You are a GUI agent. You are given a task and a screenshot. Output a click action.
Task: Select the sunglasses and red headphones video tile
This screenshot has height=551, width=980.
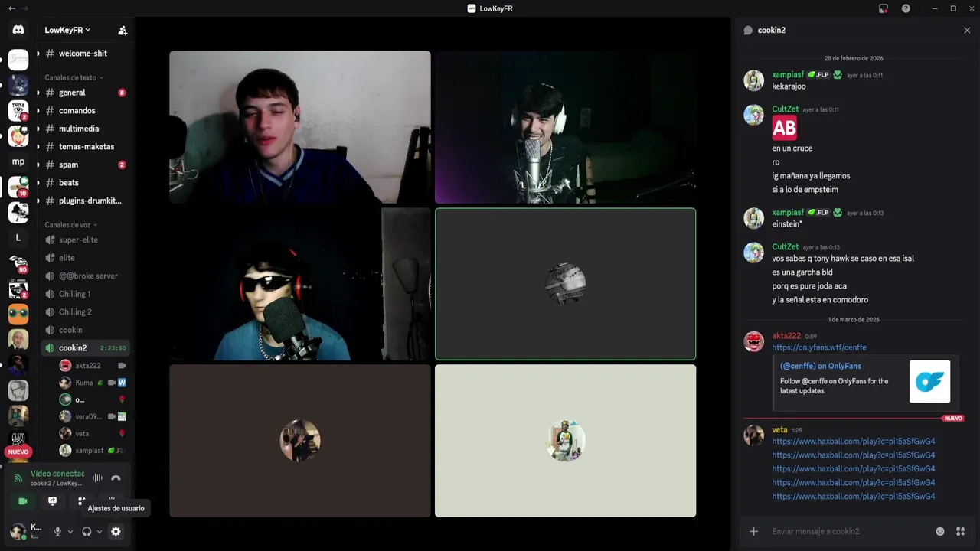coord(299,284)
